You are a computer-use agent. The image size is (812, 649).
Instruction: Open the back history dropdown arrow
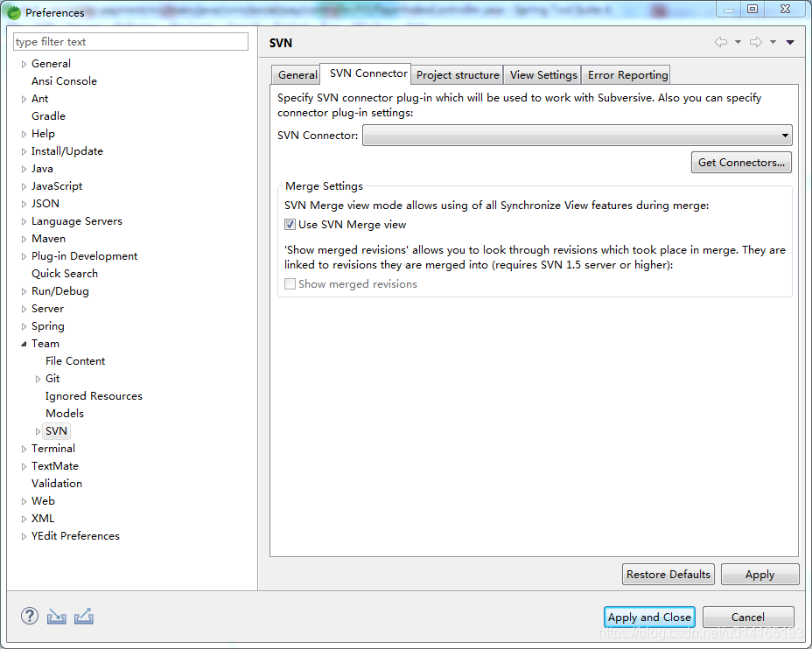pos(738,42)
